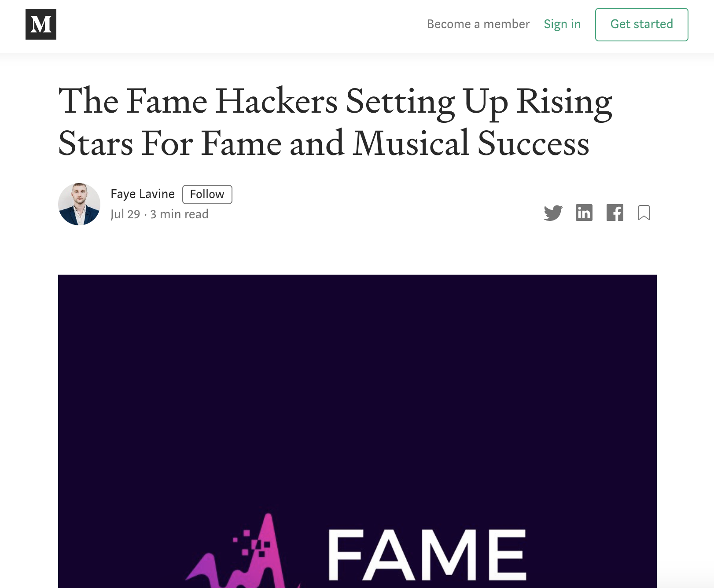
Task: Click the headline line 'Stars For Fame and Musical Success'
Action: click(x=324, y=143)
